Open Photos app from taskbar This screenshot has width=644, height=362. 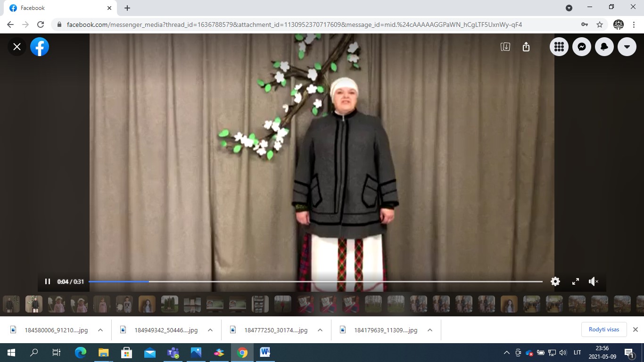coord(196,353)
